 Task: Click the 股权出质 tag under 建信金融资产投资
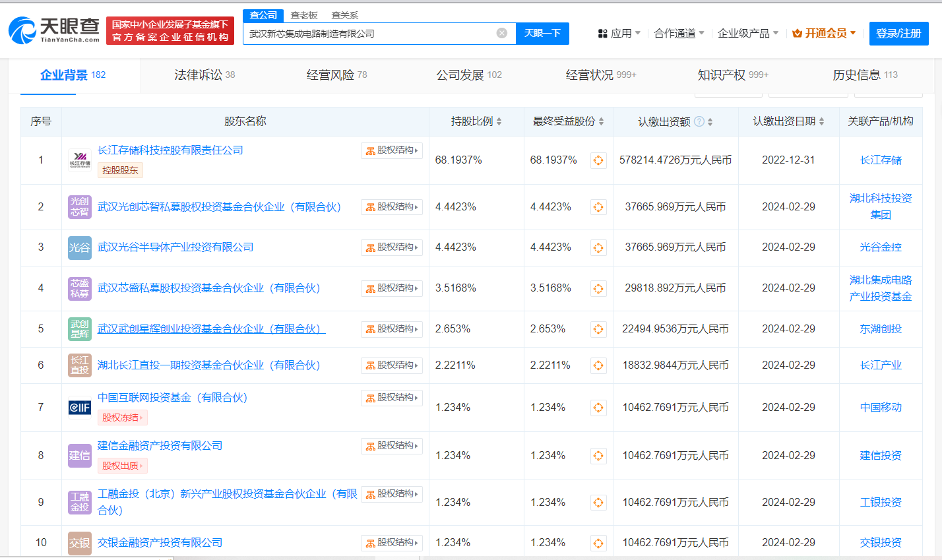point(122,466)
